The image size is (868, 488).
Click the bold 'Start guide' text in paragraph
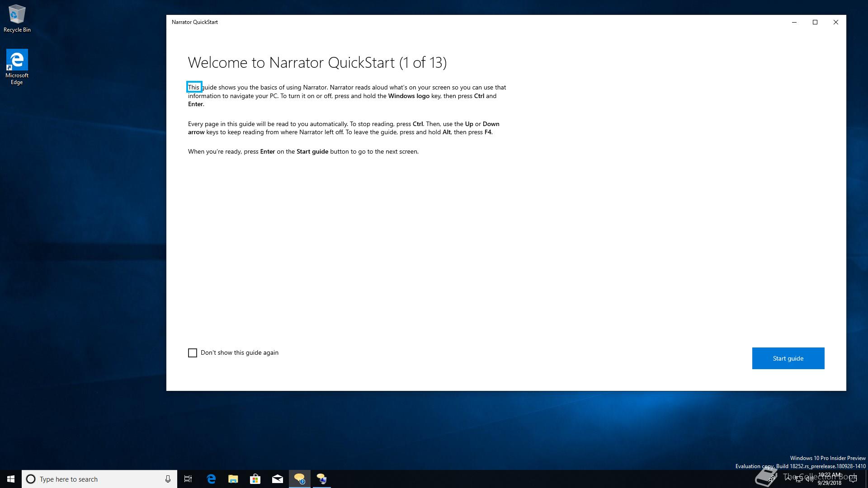[x=312, y=151]
